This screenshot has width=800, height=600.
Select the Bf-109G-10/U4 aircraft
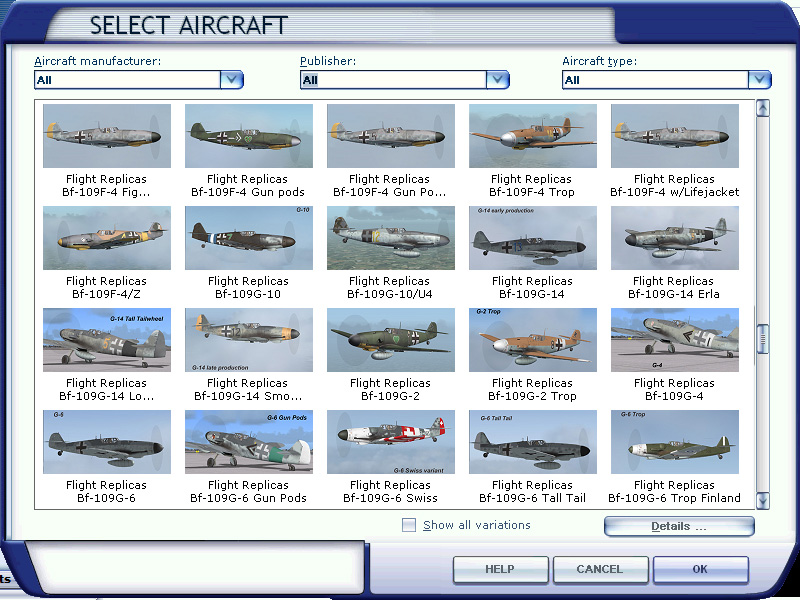pyautogui.click(x=390, y=238)
